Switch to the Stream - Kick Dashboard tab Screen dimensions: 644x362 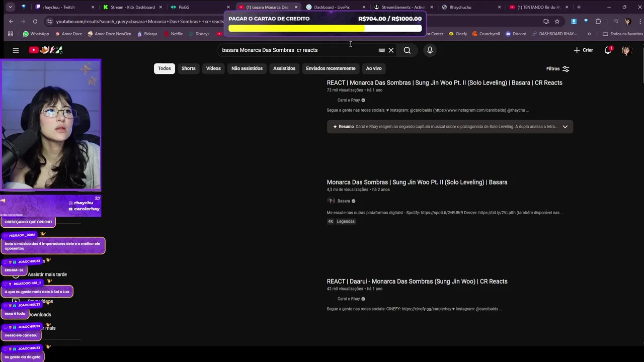tap(133, 7)
